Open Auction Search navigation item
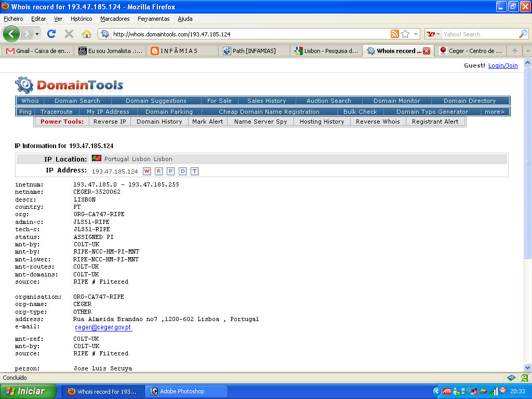 tap(329, 101)
